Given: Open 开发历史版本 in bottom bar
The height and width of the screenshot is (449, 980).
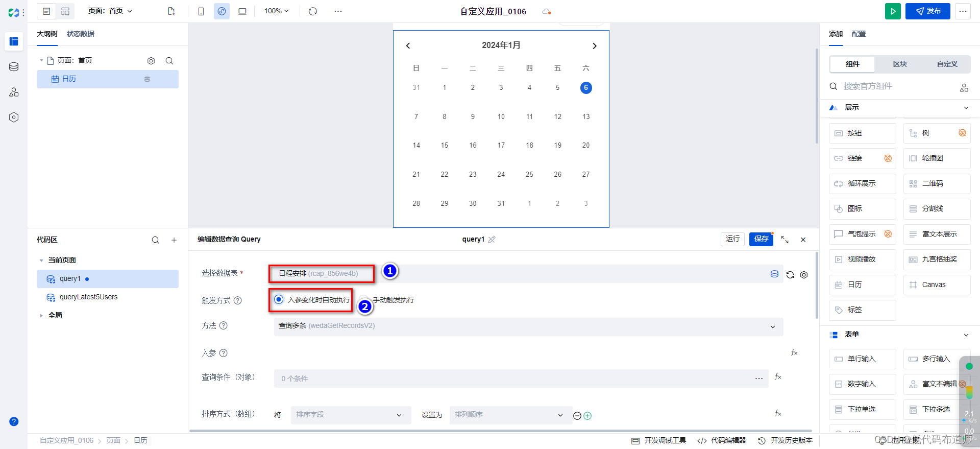Looking at the screenshot, I should pos(785,440).
